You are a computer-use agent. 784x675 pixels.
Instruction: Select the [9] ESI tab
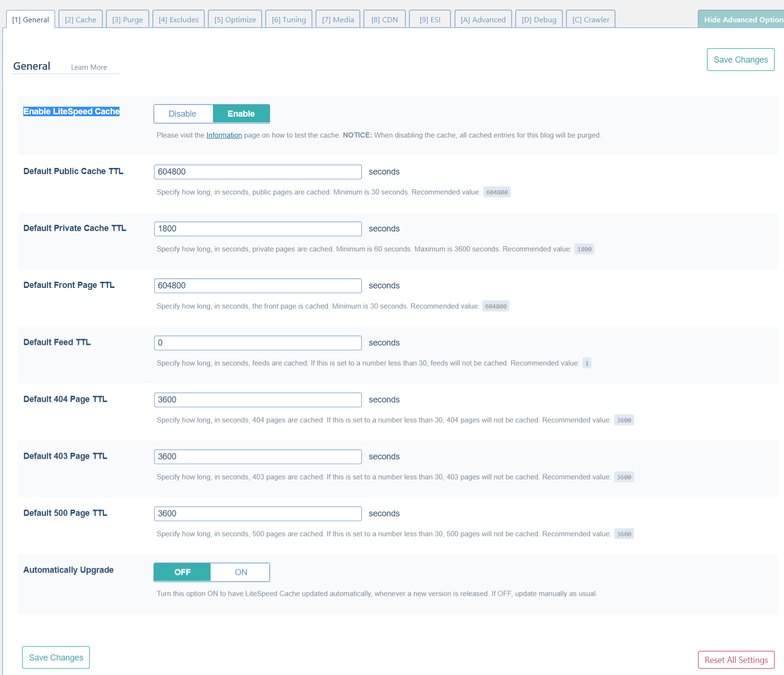point(430,19)
